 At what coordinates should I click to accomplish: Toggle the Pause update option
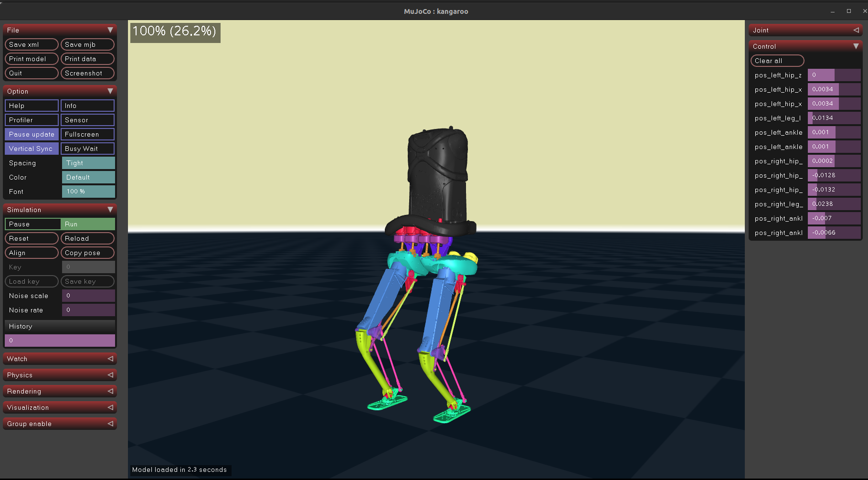pos(32,134)
